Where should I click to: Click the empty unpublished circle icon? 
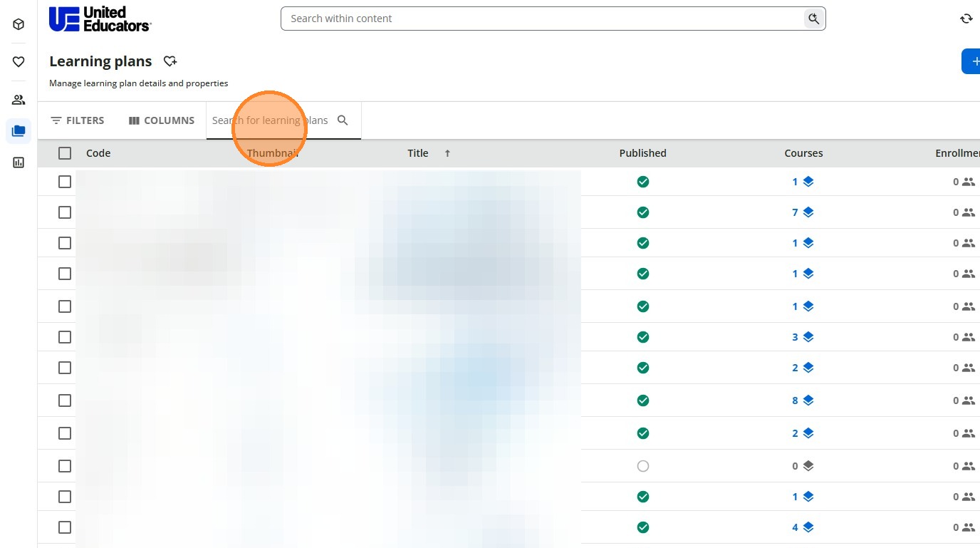point(643,466)
